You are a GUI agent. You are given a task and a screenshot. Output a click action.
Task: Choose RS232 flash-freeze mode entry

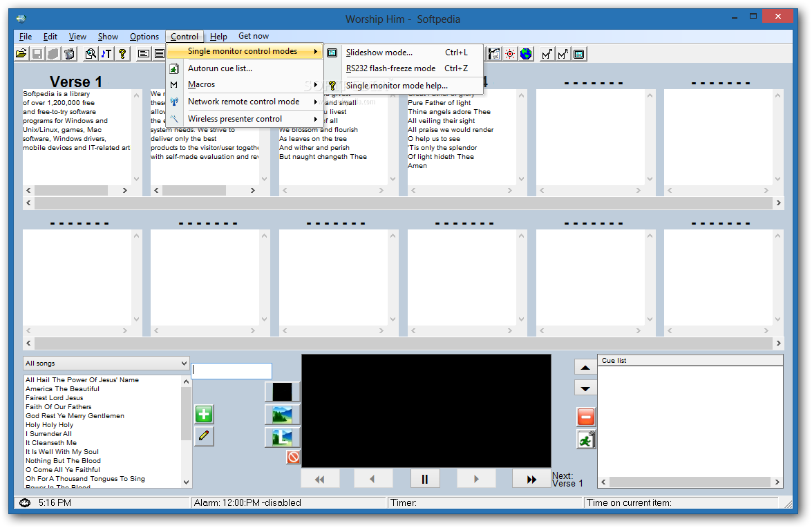tap(405, 68)
